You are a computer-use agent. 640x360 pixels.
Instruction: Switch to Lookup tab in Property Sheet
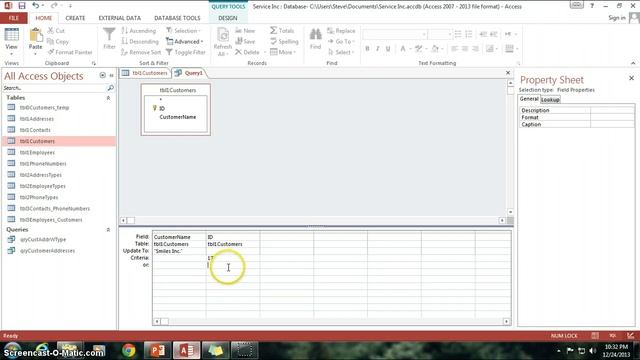tap(550, 100)
